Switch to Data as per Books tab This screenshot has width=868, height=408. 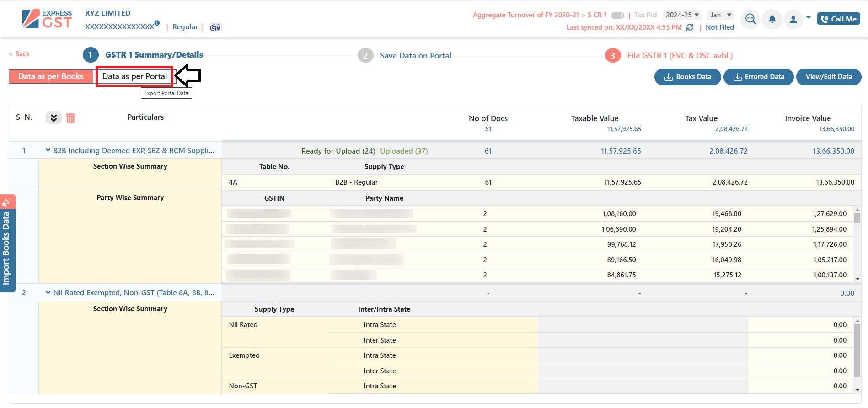(51, 76)
